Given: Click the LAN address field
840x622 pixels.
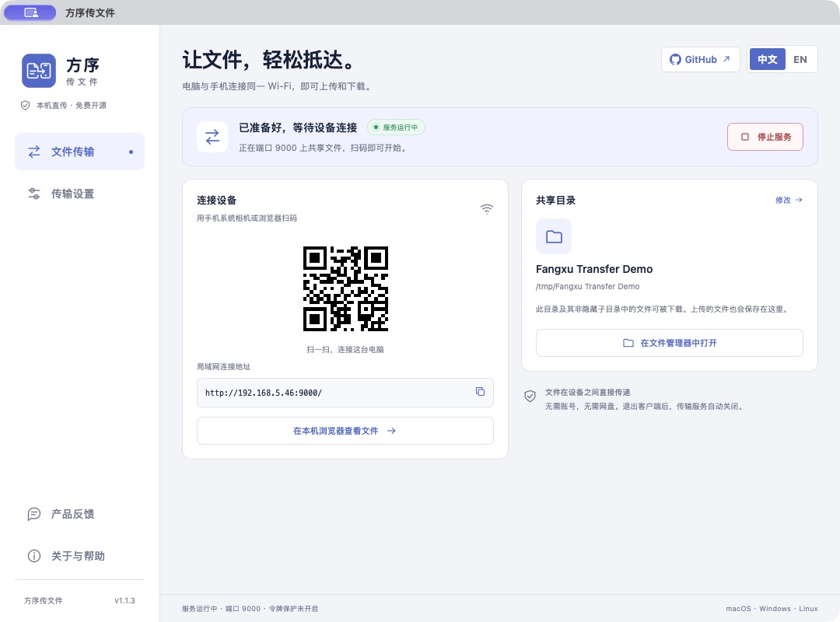Looking at the screenshot, I should pos(345,393).
